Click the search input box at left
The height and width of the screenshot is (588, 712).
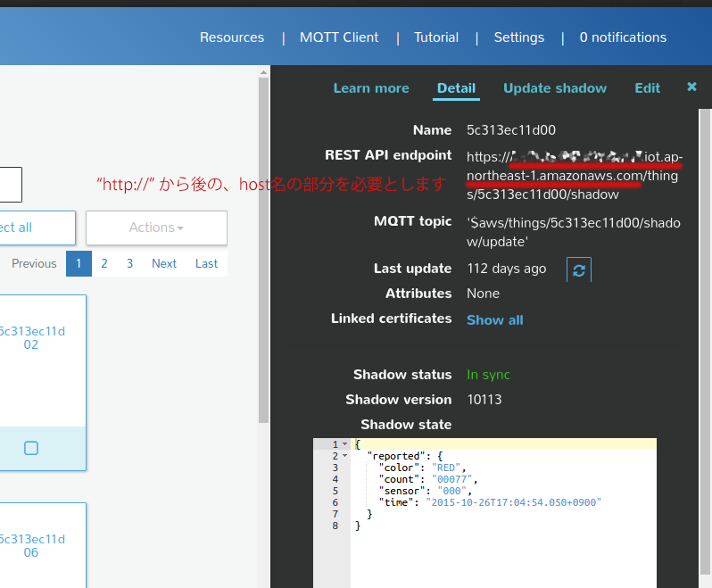pos(11,185)
